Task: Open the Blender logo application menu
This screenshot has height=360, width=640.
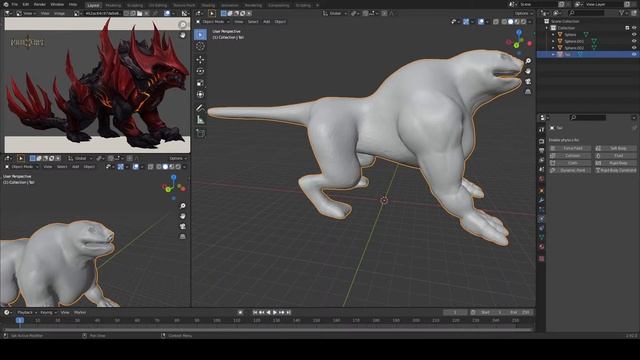Action: (x=6, y=4)
